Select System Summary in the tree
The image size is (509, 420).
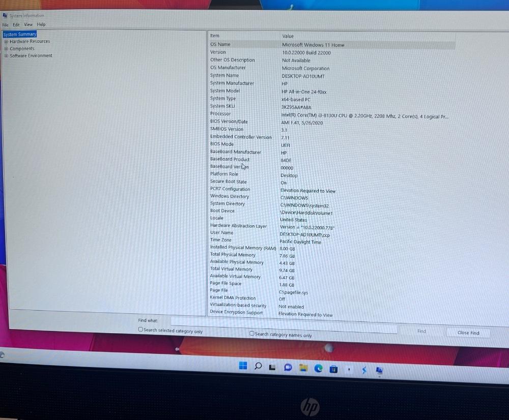coord(20,34)
